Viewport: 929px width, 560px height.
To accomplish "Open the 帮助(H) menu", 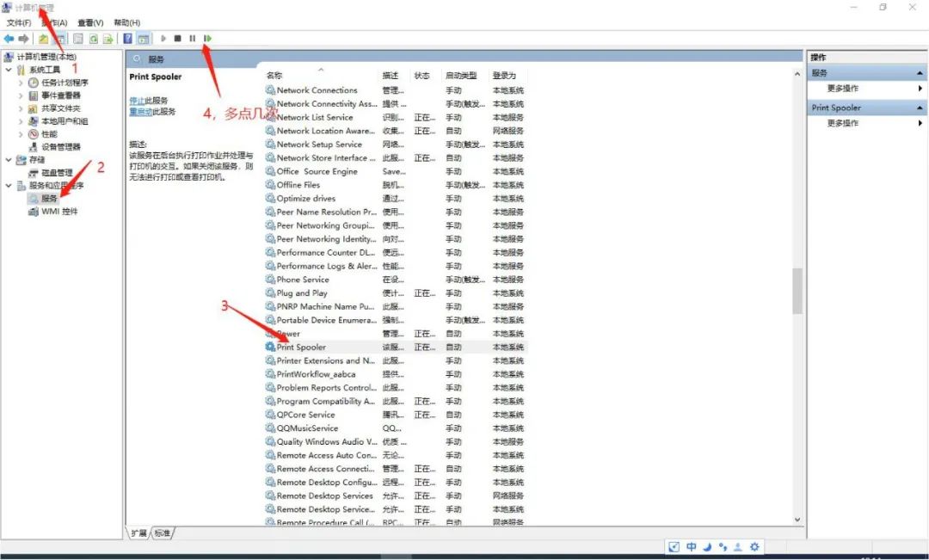I will click(126, 22).
